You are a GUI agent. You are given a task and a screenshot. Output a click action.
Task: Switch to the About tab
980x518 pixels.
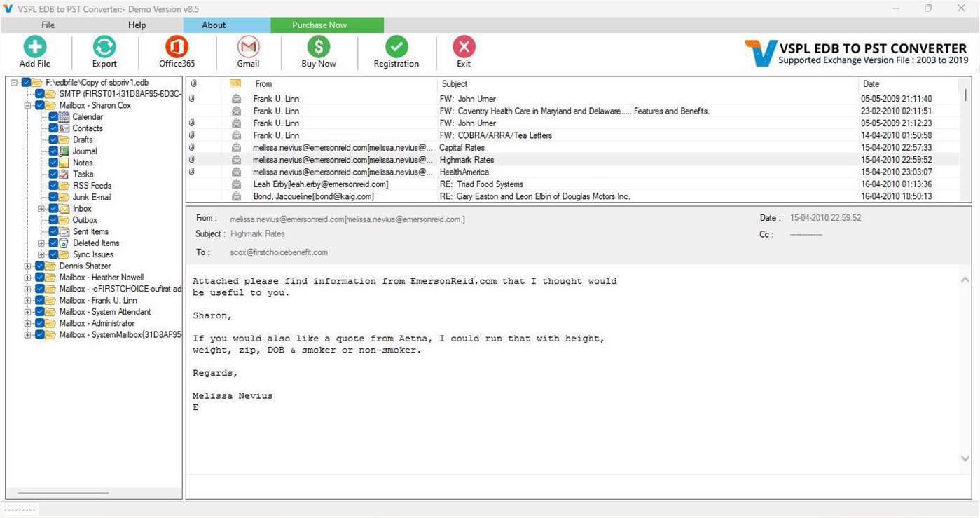[213, 25]
